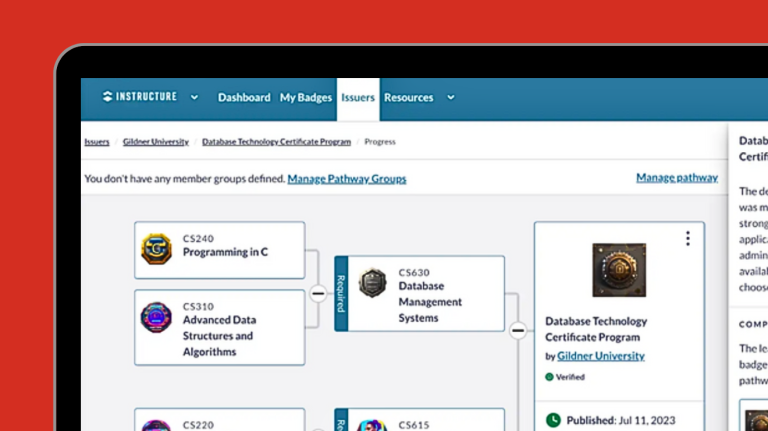Click the CS240 Programming in C badge icon
The width and height of the screenshot is (768, 431).
tap(156, 249)
